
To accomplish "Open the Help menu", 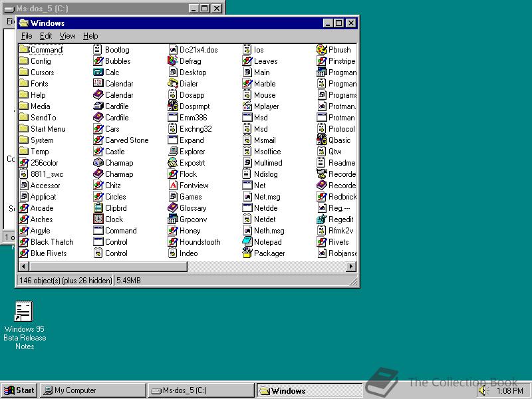I will 90,36.
